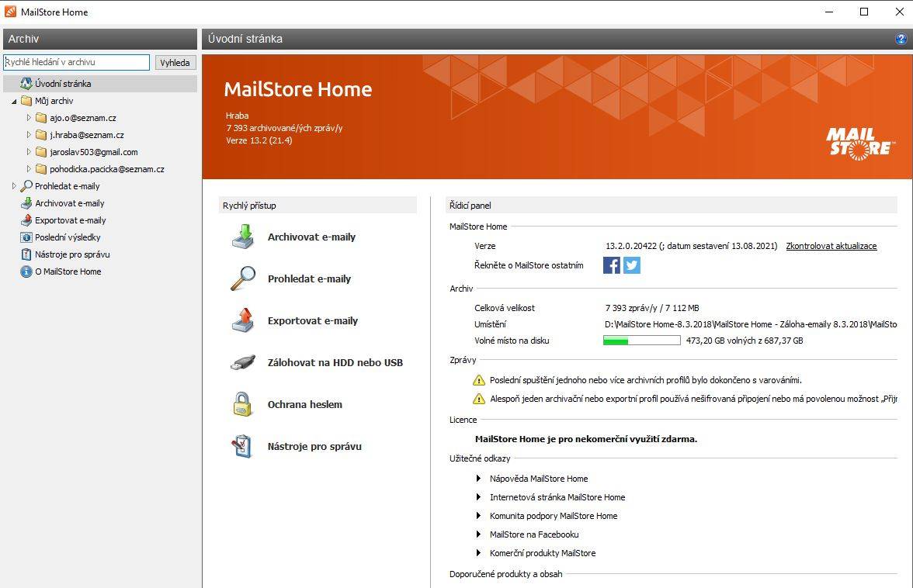Click the archive Umístění path value
This screenshot has height=588, width=913.
coord(751,324)
